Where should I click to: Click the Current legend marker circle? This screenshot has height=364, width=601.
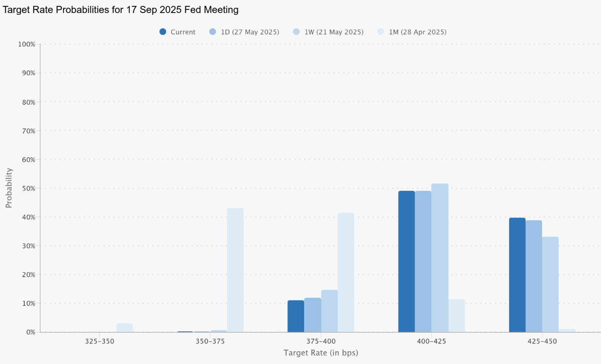[163, 32]
